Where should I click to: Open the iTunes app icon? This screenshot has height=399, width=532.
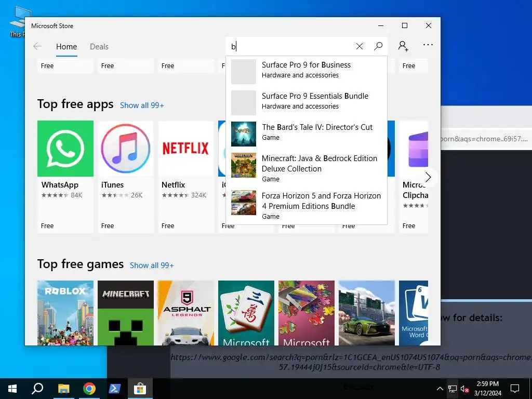click(126, 149)
